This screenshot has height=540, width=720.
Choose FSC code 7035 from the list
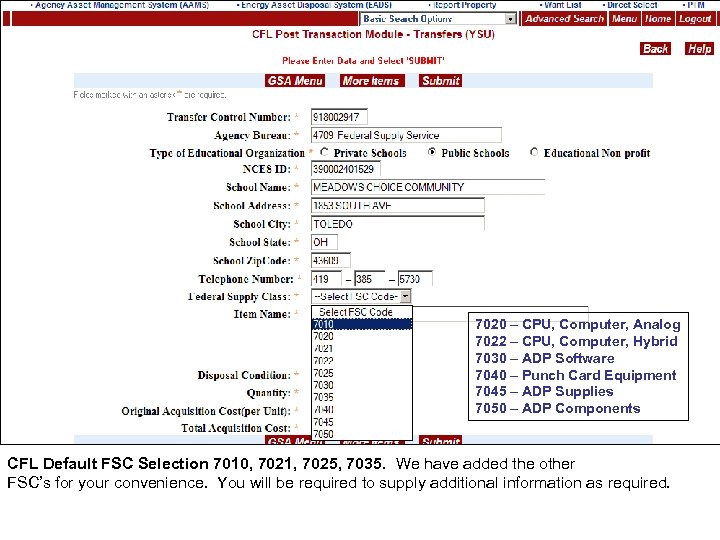(362, 397)
